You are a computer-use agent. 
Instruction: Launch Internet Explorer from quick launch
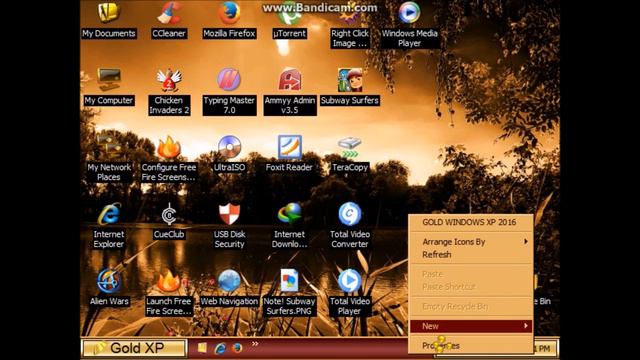coord(220,348)
